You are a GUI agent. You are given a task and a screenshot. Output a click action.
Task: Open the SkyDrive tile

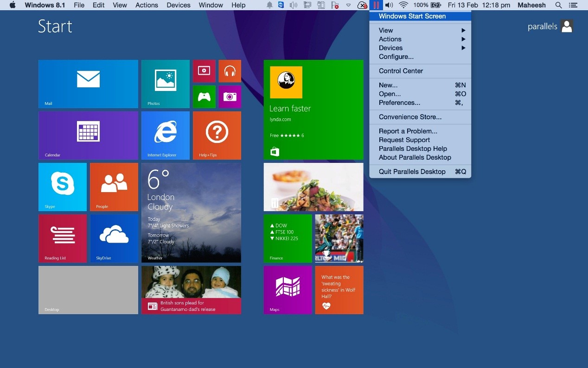point(114,239)
